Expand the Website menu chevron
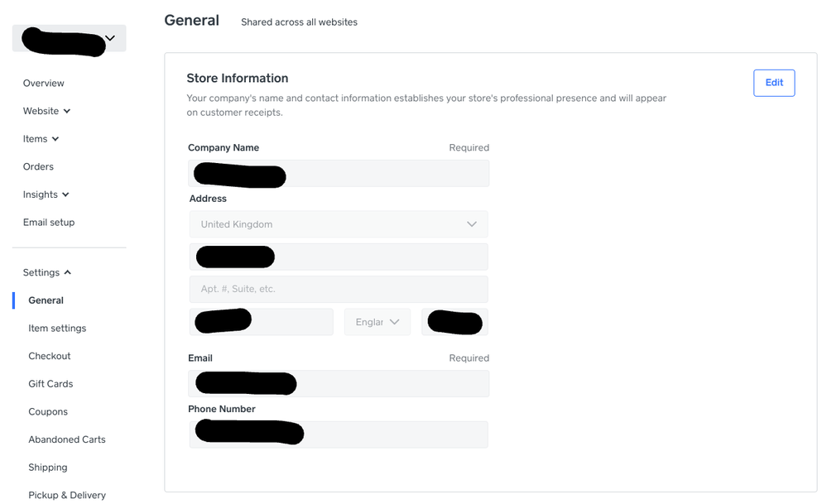 (x=67, y=111)
